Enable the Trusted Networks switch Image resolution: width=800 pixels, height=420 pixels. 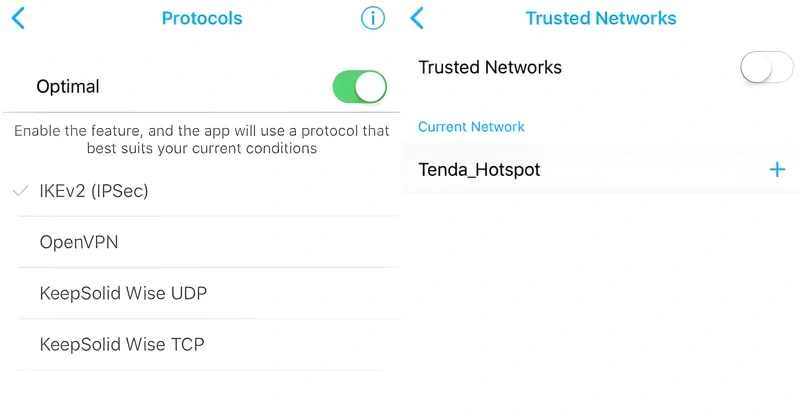[766, 68]
